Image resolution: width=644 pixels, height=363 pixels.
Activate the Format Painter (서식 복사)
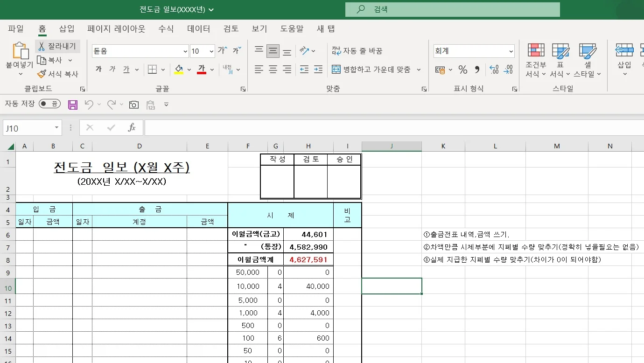pos(58,74)
